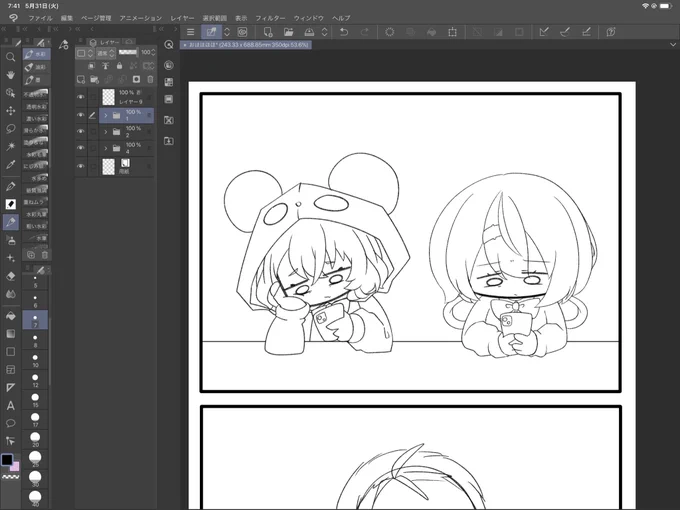The width and height of the screenshot is (680, 510).
Task: Select the Decoration sparkle tool
Action: (10, 258)
